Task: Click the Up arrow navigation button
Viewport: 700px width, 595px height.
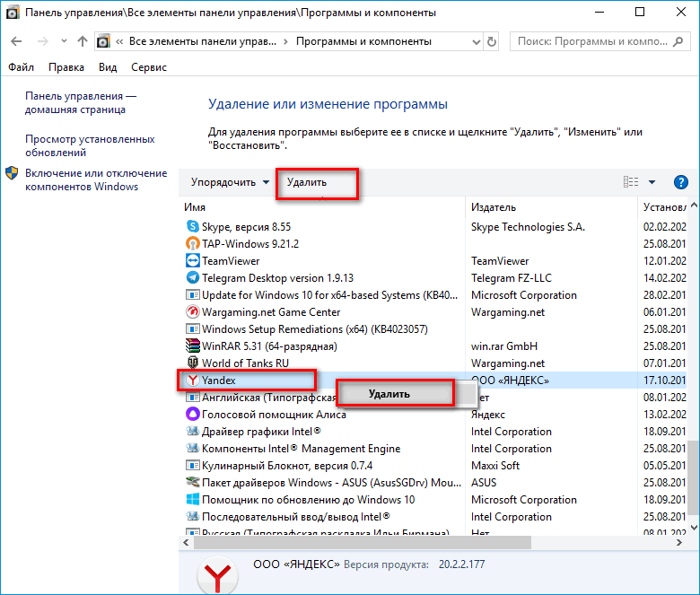Action: coord(83,41)
